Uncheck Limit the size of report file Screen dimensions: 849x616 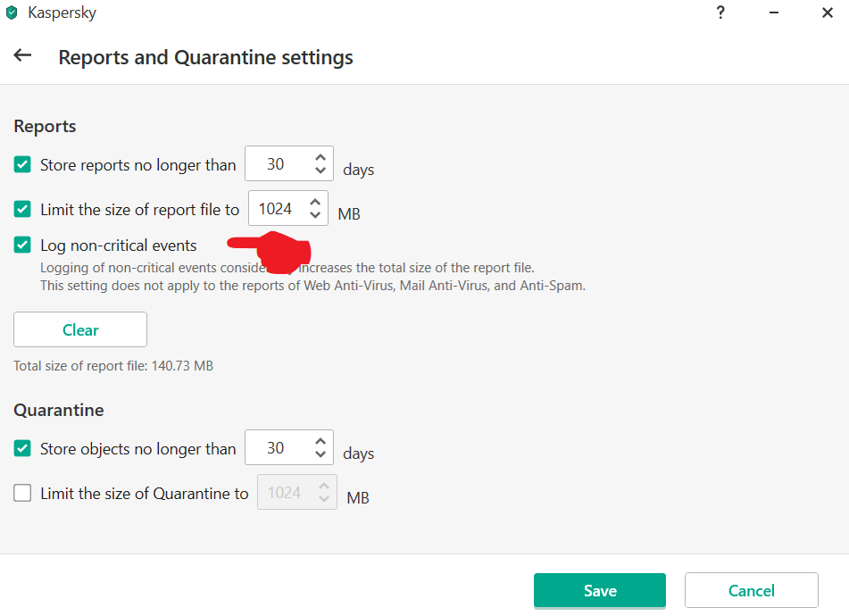point(22,210)
